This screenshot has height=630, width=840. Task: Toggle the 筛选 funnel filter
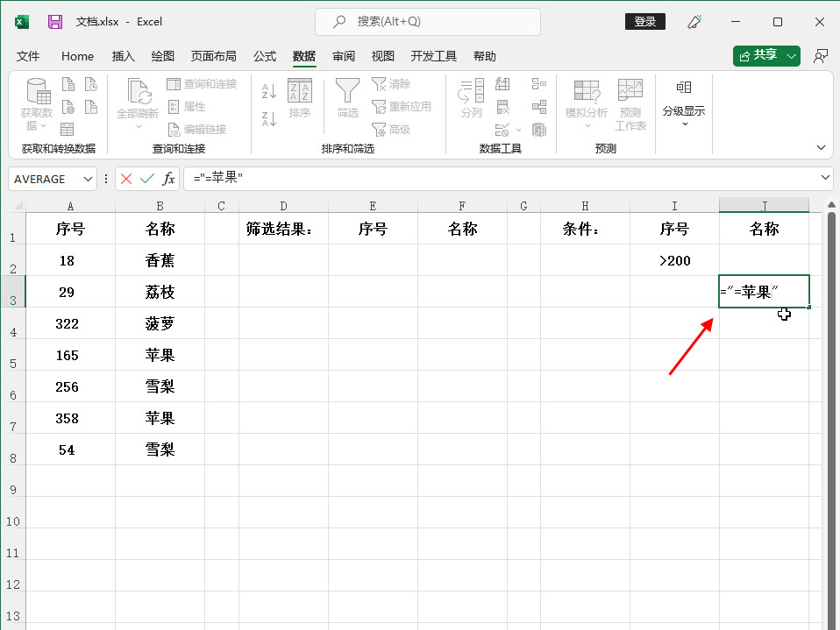point(348,98)
